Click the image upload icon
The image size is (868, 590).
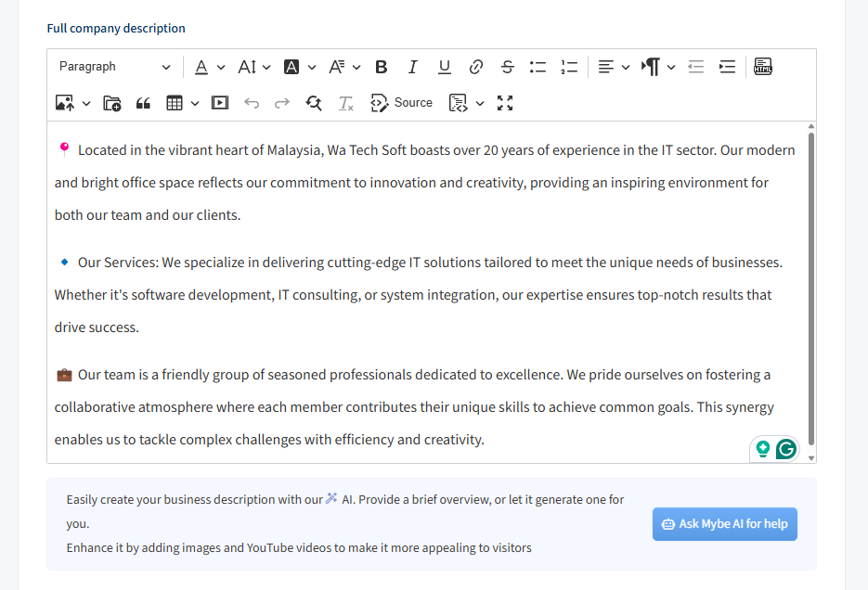pos(65,103)
